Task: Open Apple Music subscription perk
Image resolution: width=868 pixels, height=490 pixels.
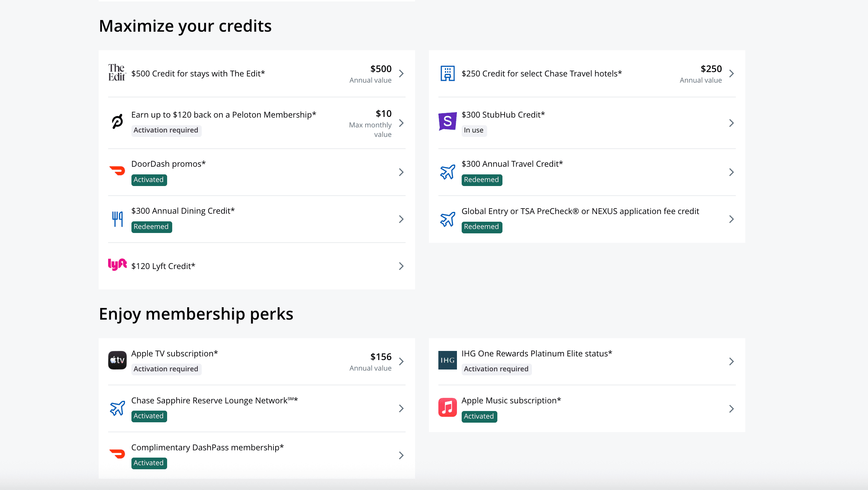Action: coord(587,409)
